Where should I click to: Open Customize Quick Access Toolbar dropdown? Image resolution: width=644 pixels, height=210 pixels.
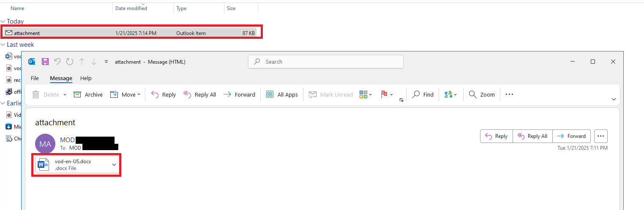point(106,62)
